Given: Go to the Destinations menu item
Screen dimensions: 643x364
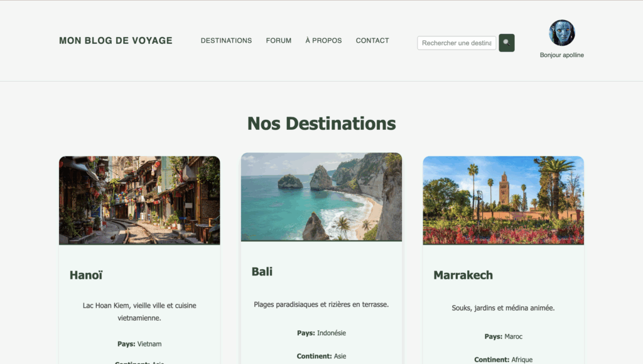Looking at the screenshot, I should (x=226, y=41).
